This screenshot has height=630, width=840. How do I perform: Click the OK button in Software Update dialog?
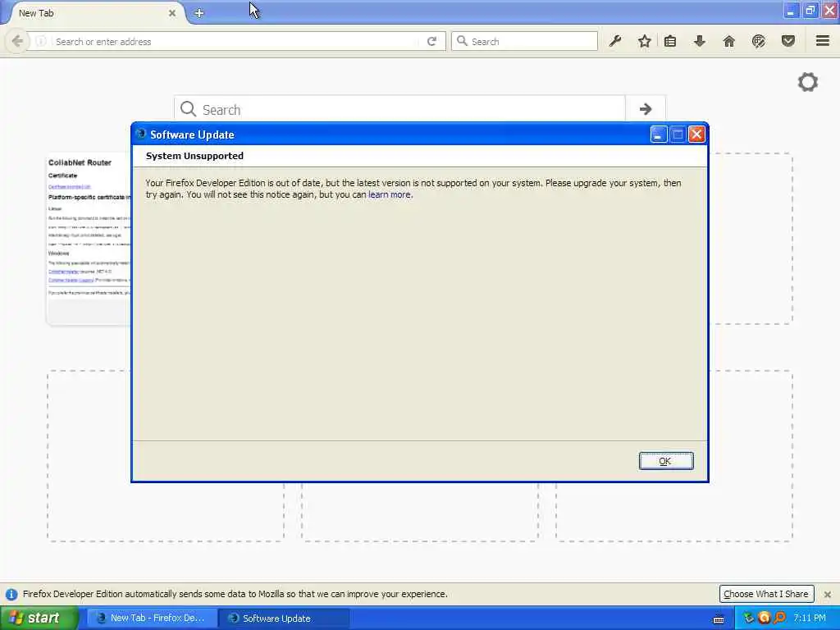[x=666, y=461]
